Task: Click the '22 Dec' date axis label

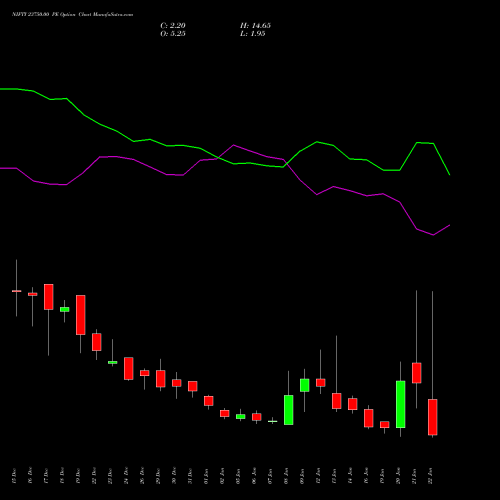Action: (x=94, y=476)
